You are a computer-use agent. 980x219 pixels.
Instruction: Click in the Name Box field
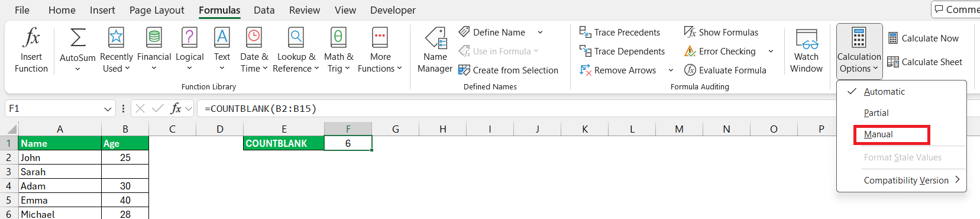coord(53,109)
